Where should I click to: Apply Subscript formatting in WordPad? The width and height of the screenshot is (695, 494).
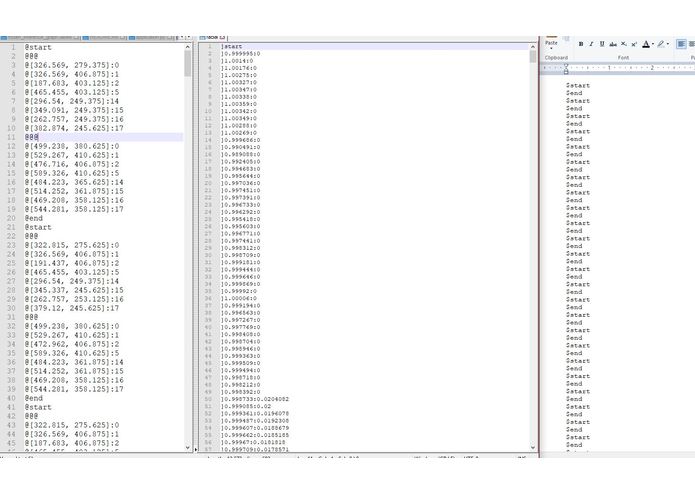[x=624, y=44]
